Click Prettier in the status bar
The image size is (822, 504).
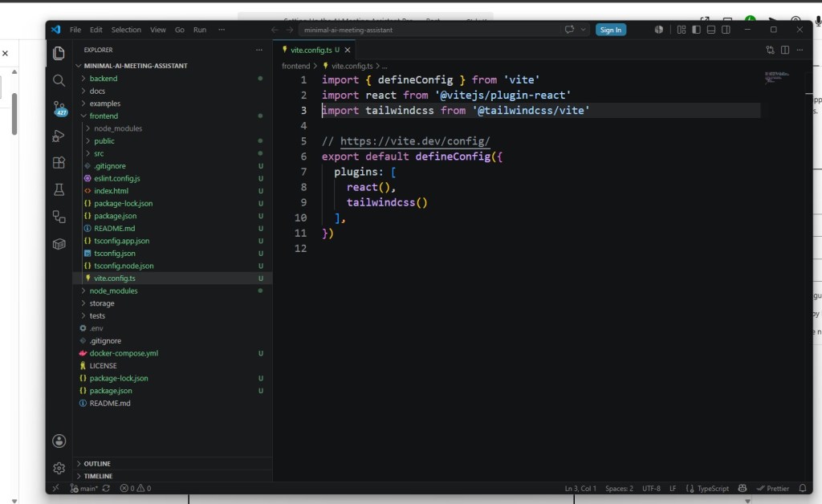click(773, 488)
